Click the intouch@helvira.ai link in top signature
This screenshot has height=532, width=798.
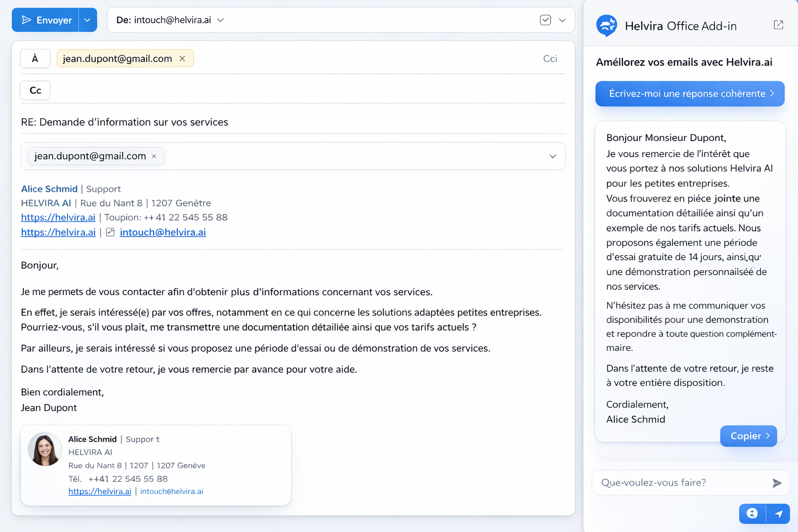[x=163, y=232]
